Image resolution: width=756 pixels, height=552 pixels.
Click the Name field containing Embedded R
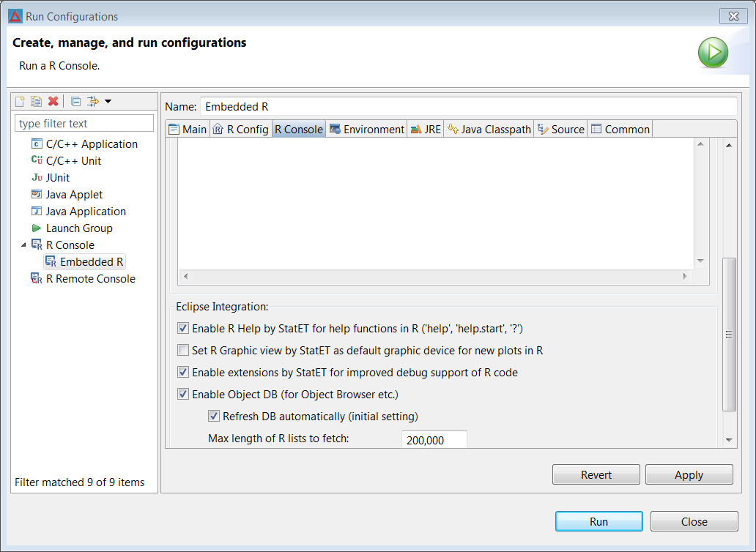(469, 106)
